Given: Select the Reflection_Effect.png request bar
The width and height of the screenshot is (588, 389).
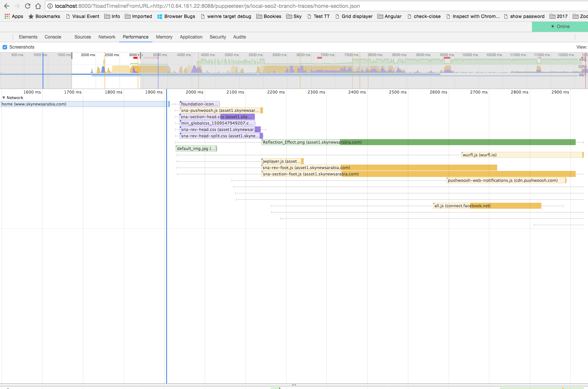Looking at the screenshot, I should (418, 142).
